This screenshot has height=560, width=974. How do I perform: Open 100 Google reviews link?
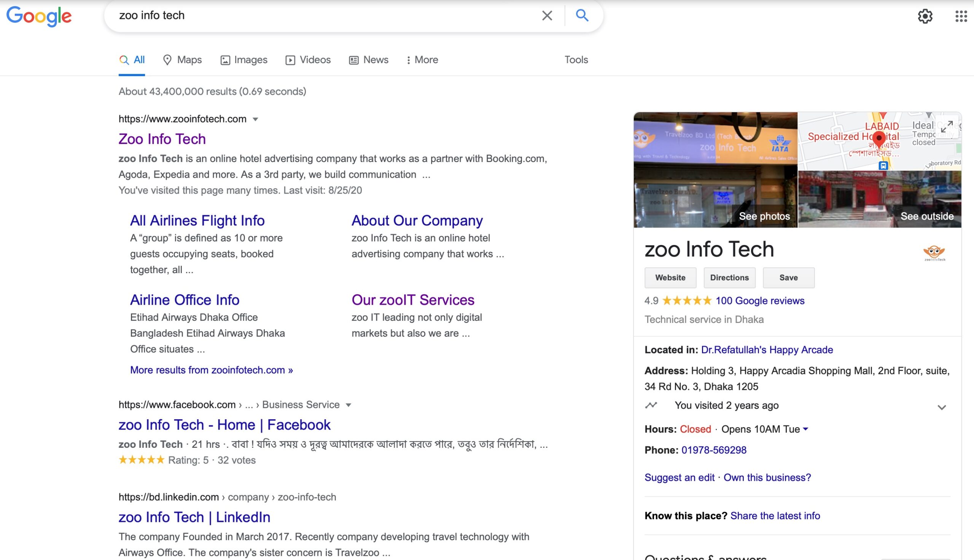point(760,301)
